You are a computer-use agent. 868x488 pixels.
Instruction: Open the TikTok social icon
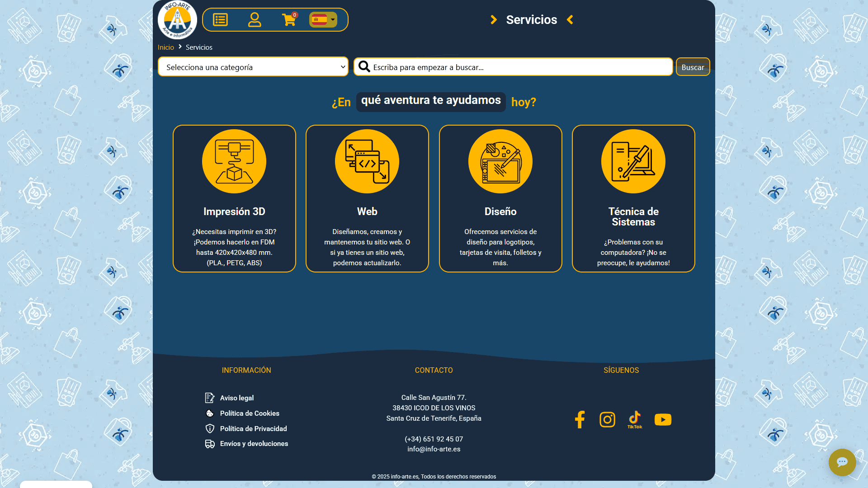click(x=635, y=419)
